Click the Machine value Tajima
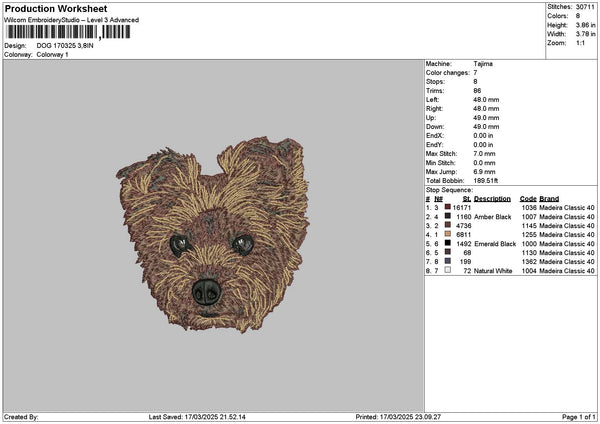Screen dimensions: 600x424 482,64
